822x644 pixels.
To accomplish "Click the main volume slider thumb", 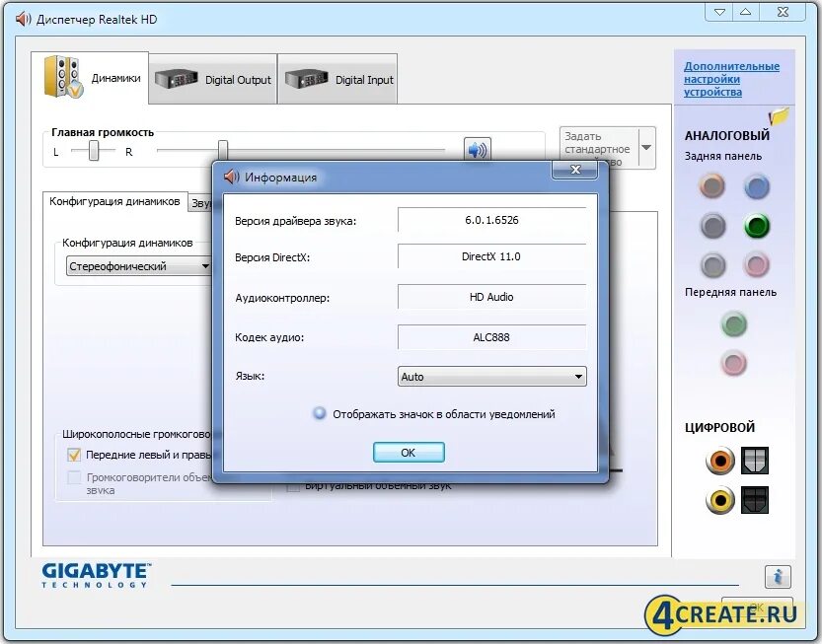I will (223, 150).
